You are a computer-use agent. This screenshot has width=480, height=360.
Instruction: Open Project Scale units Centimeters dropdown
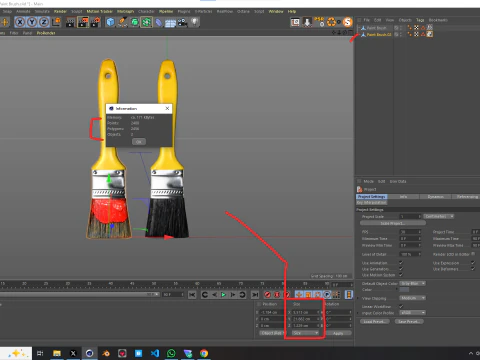click(x=439, y=216)
